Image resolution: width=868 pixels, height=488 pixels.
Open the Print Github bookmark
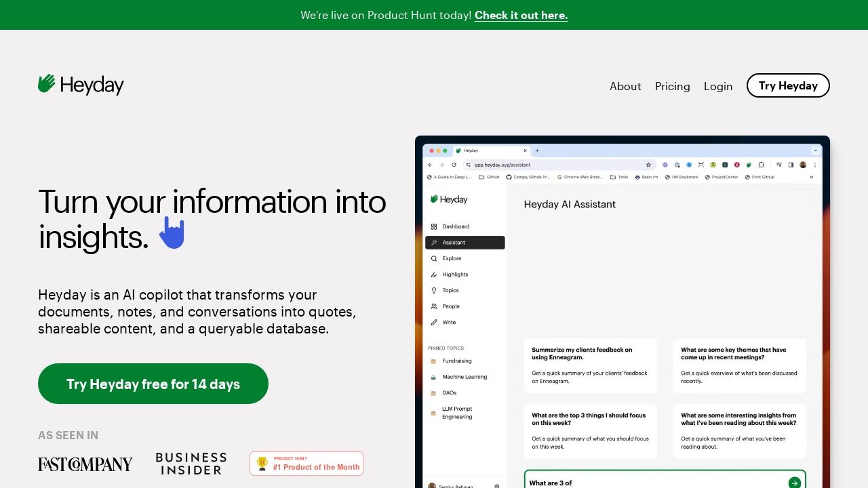tap(759, 177)
